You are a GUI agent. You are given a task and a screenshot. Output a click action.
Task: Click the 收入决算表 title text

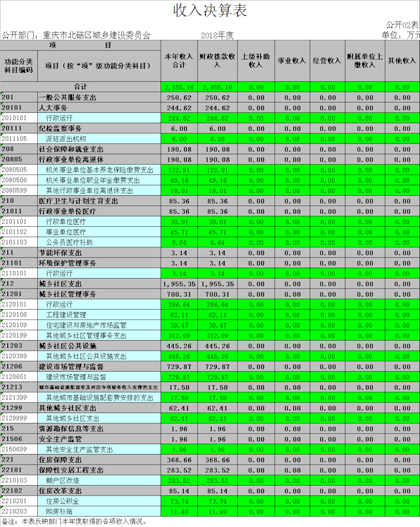pyautogui.click(x=209, y=10)
